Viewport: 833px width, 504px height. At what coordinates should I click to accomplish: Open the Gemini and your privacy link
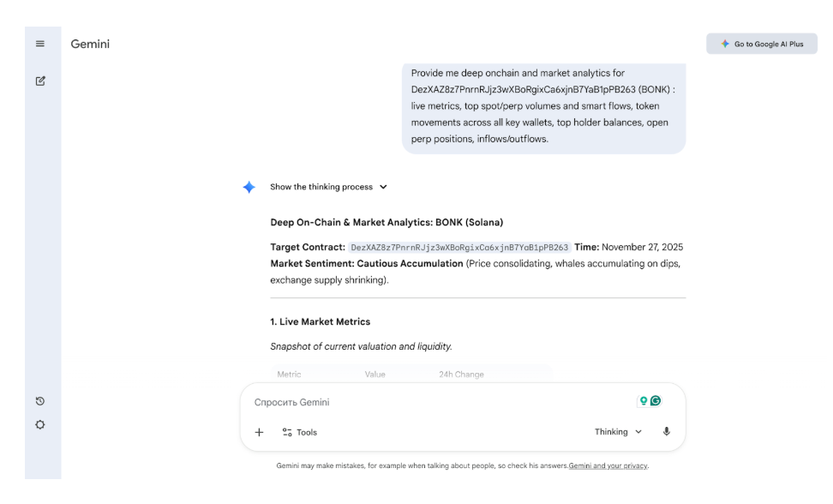[608, 465]
